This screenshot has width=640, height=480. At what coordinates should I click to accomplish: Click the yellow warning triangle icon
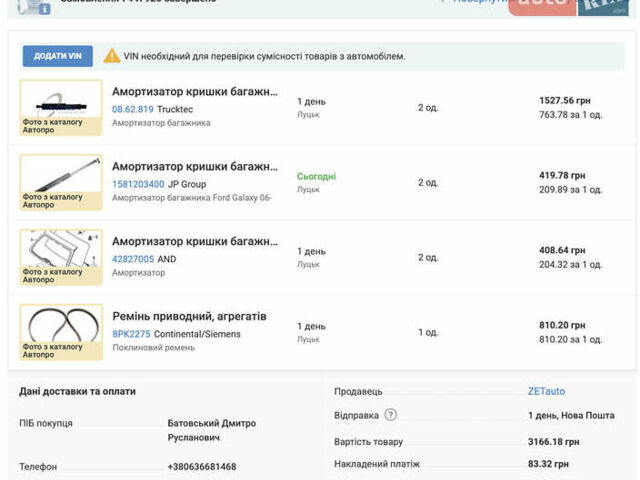tap(111, 56)
